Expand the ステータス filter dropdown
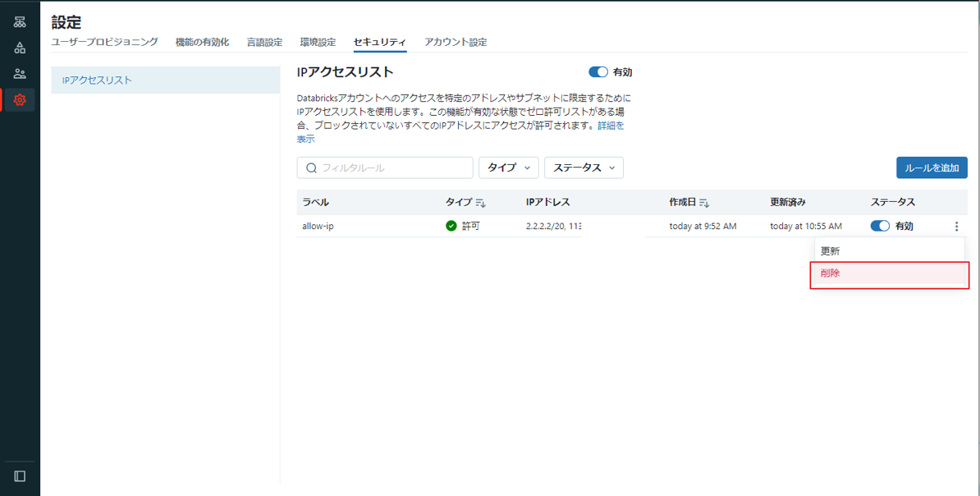 click(584, 168)
